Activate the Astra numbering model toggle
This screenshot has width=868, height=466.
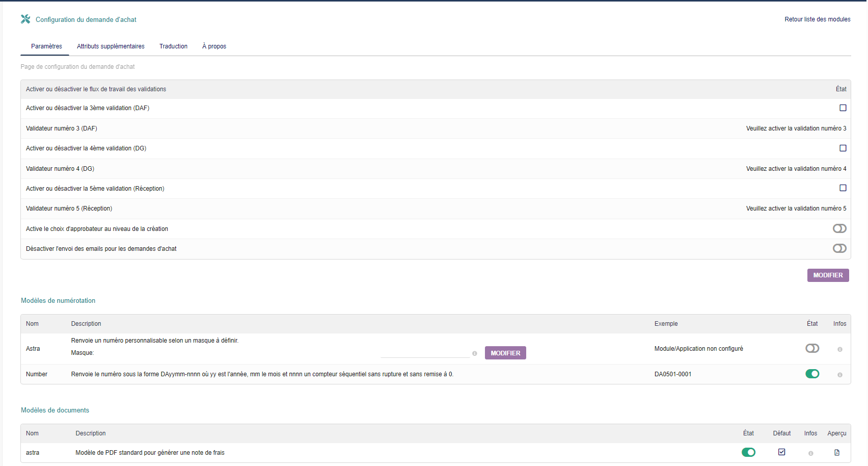click(x=812, y=348)
